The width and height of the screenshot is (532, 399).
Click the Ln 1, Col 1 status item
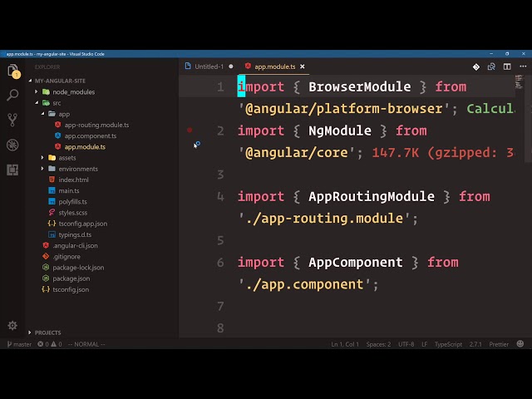coord(345,344)
